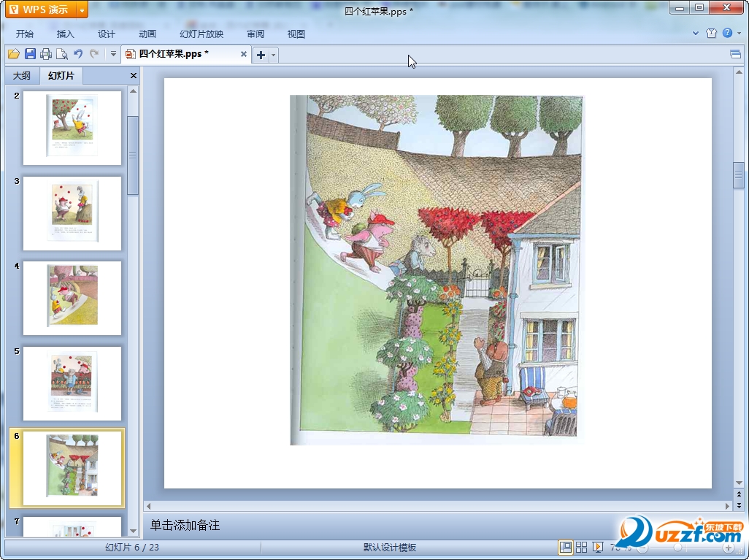
Task: Switch to the 幻灯片 tab
Action: click(x=61, y=75)
